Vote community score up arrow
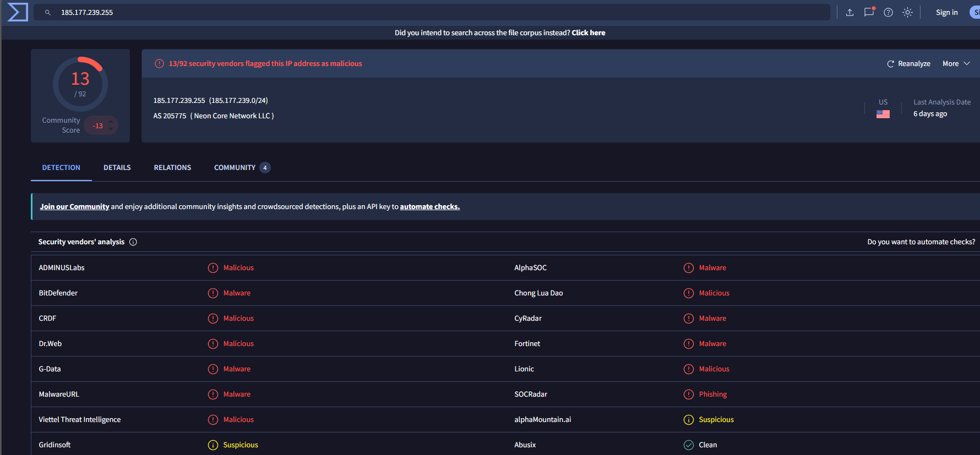This screenshot has height=455, width=980. click(x=111, y=122)
